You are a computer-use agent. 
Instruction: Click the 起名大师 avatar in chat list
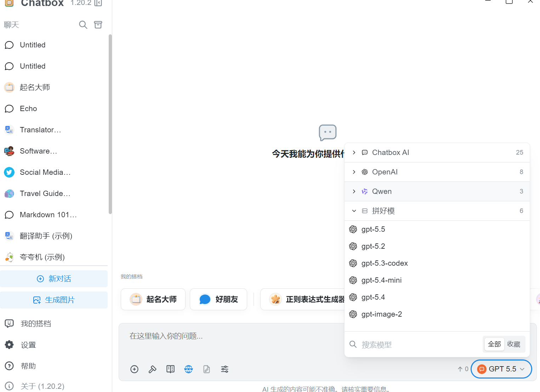(x=9, y=87)
